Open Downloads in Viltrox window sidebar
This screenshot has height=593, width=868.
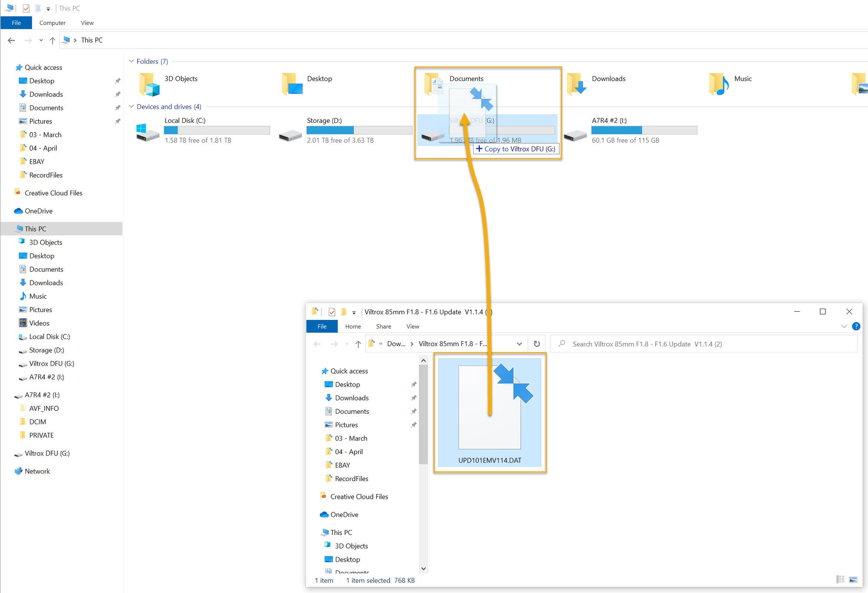point(352,398)
